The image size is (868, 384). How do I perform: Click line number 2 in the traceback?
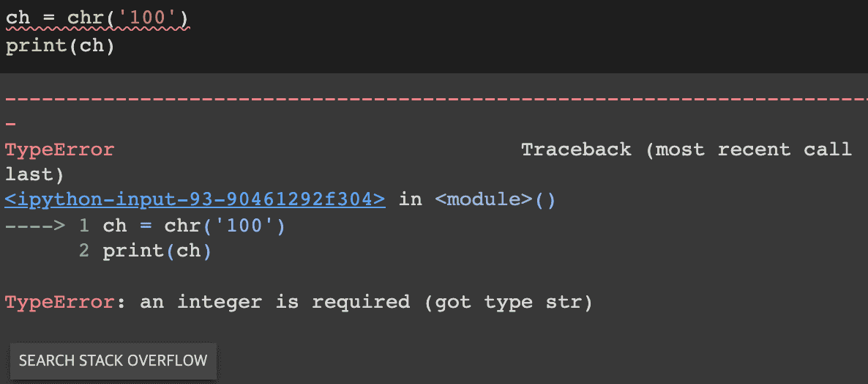point(84,251)
